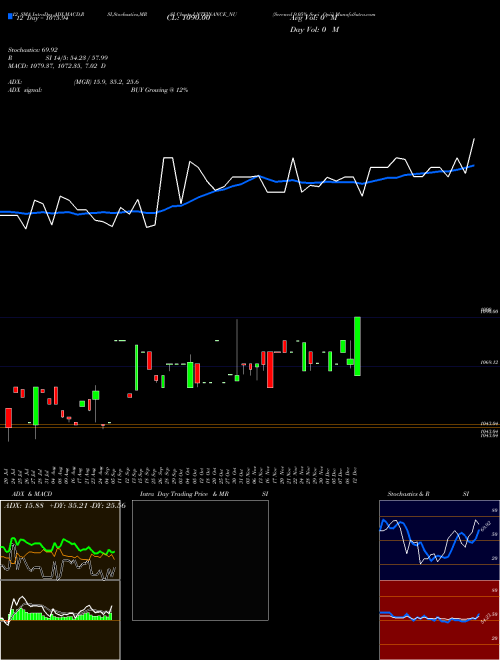Click the large red candlestick in mid November
The width and height of the screenshot is (500, 660).
pos(270,369)
